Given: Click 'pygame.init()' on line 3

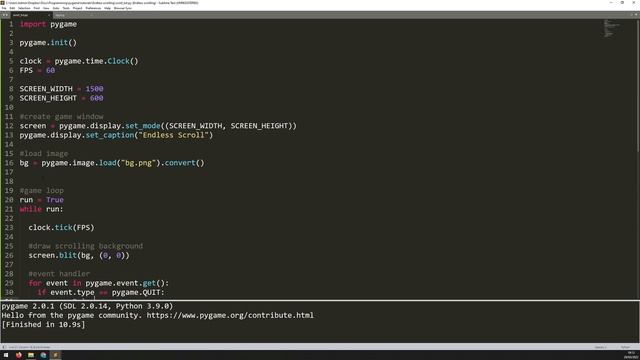Looking at the screenshot, I should 48,42.
